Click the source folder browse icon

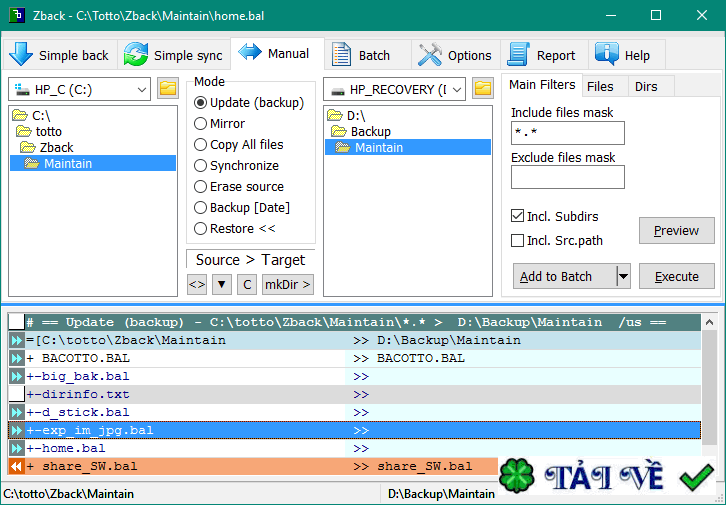coord(167,89)
